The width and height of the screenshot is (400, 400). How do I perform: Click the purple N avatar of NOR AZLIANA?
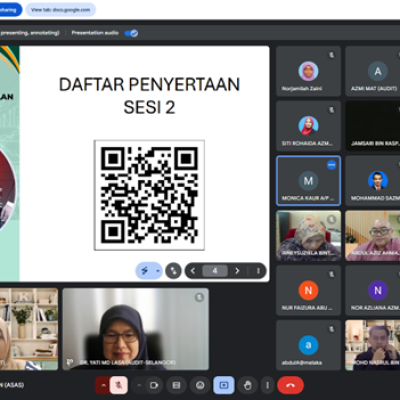pos(378,290)
